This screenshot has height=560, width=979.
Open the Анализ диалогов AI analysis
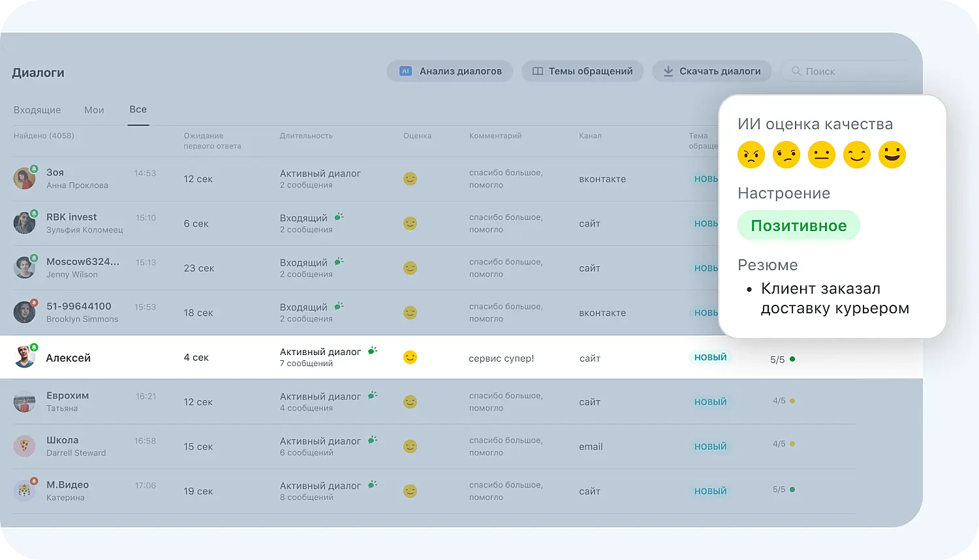(x=450, y=71)
